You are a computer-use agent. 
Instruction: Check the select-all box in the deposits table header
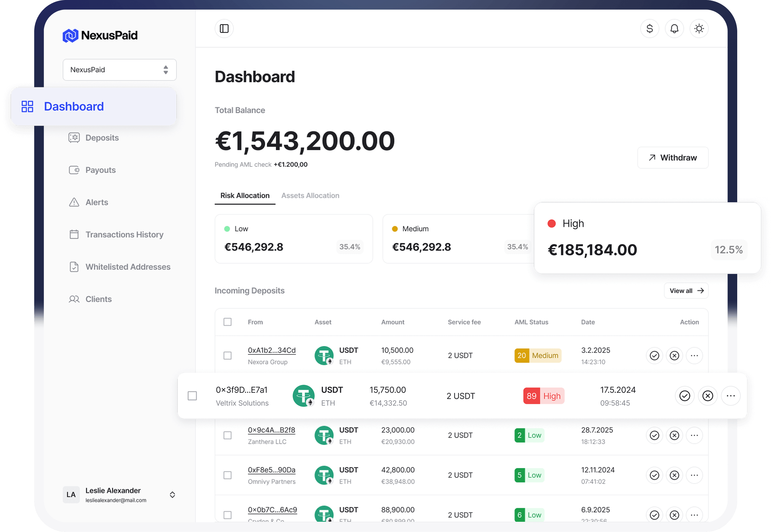tap(227, 322)
